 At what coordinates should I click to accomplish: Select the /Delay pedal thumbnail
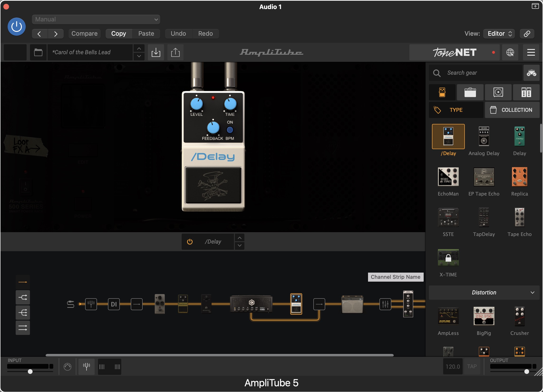coord(448,137)
